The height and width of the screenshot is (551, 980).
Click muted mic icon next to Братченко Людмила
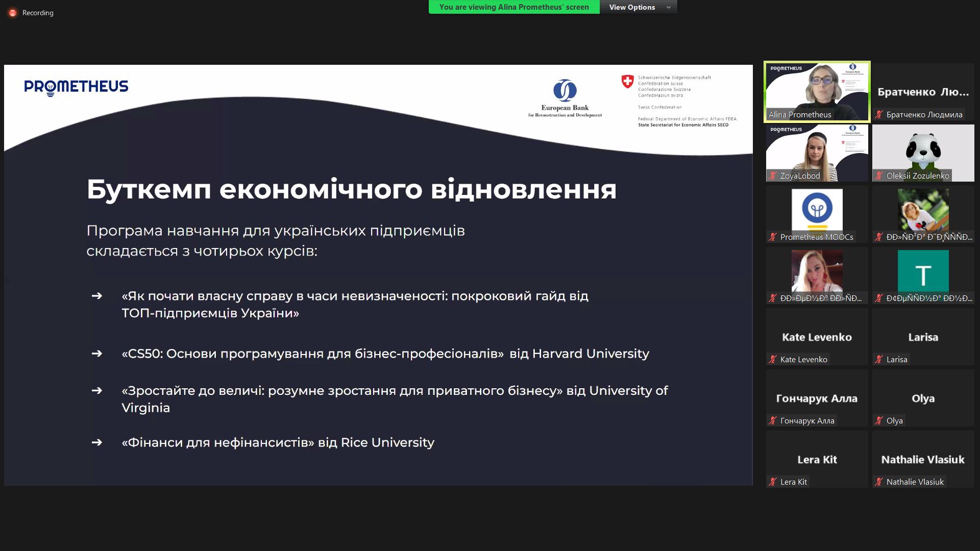pos(879,115)
